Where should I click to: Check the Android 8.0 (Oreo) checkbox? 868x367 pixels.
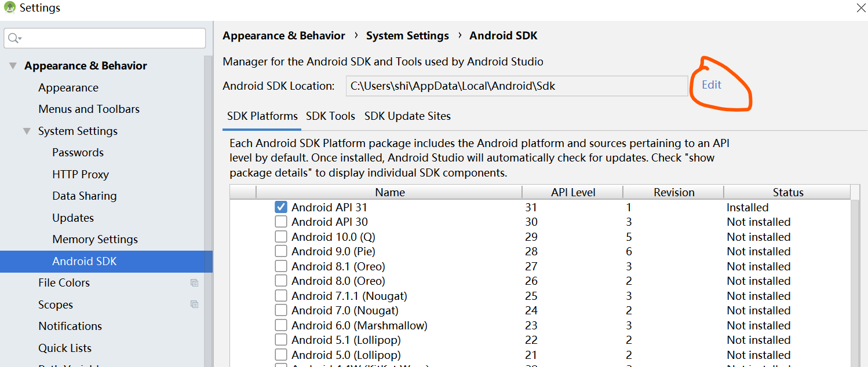click(281, 281)
